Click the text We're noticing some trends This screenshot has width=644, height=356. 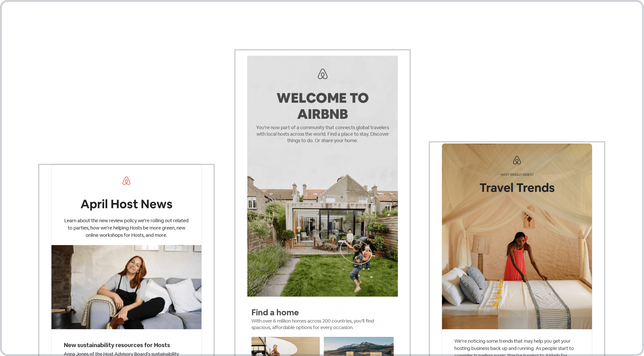514,347
